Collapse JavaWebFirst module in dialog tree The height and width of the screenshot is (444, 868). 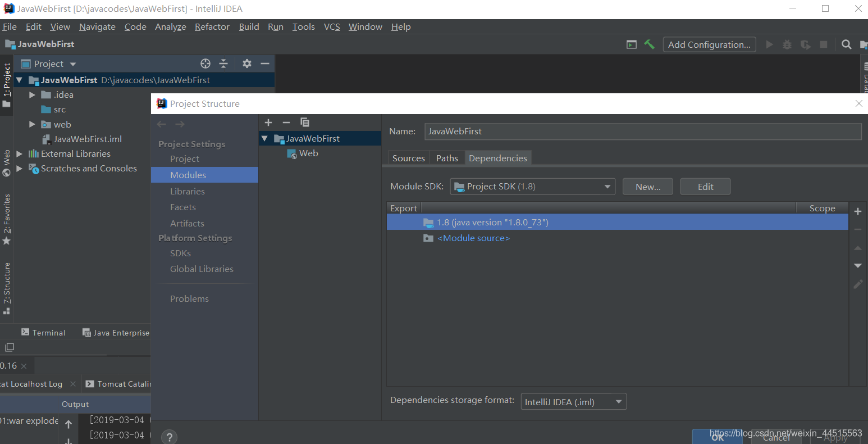[264, 138]
